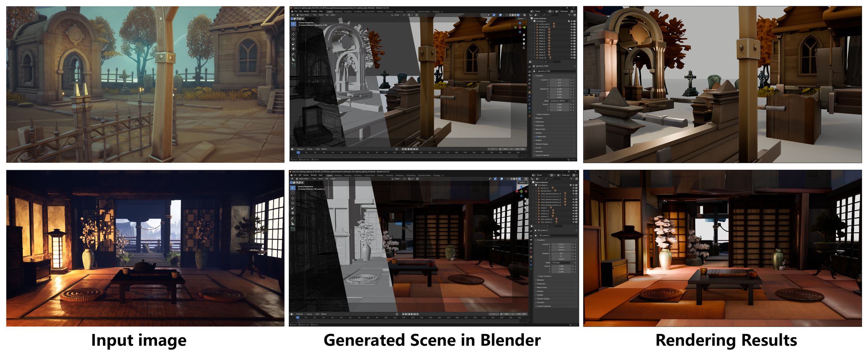Switch to the Shading workspace tab in the graveyard window

coord(380,11)
